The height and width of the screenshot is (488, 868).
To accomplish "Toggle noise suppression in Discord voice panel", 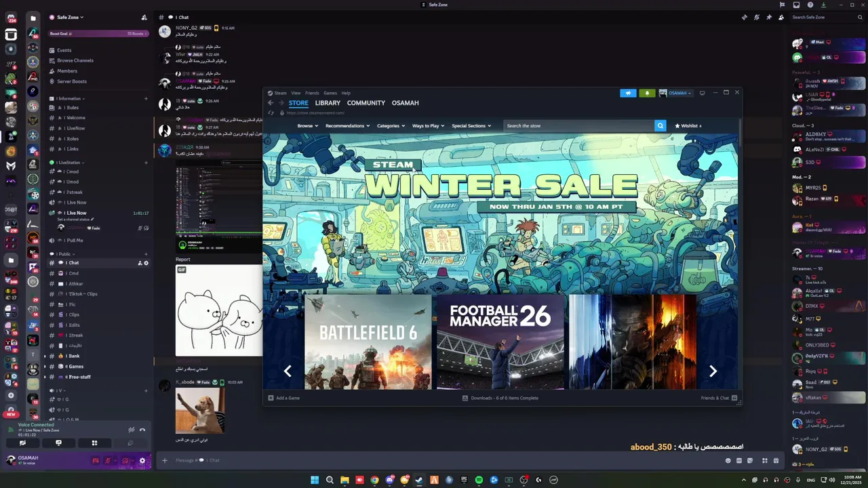I will click(x=131, y=430).
